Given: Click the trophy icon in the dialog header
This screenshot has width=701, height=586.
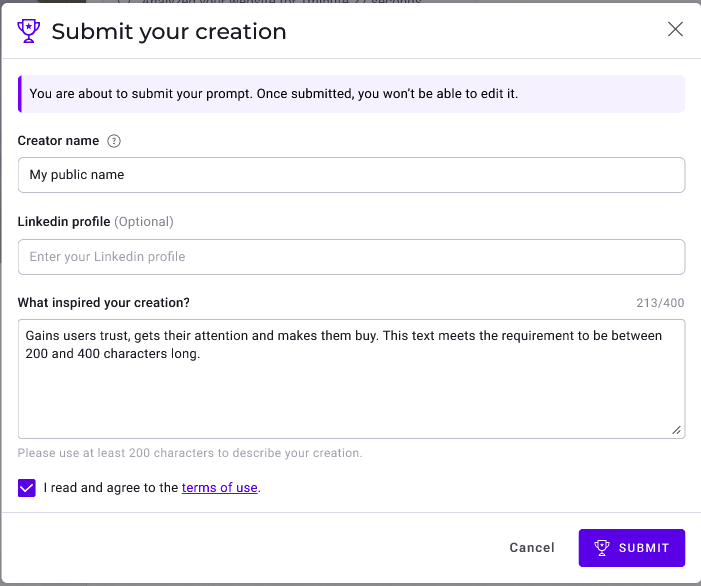Looking at the screenshot, I should click(30, 31).
